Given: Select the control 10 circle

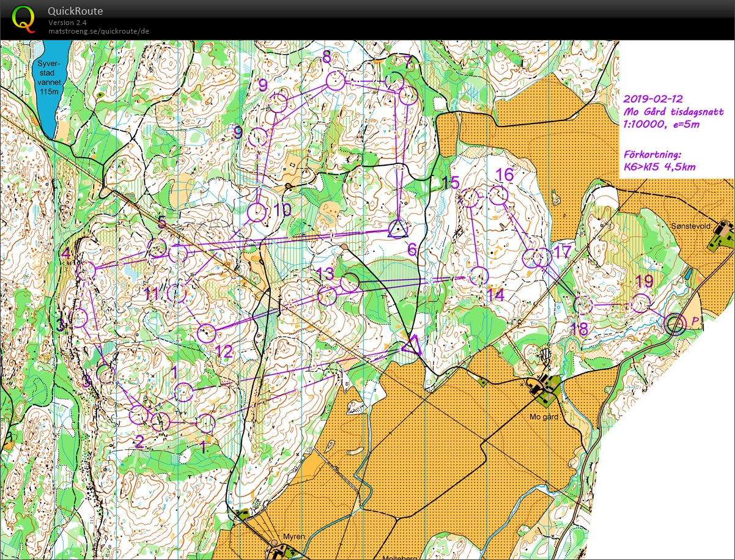Looking at the screenshot, I should [x=257, y=212].
